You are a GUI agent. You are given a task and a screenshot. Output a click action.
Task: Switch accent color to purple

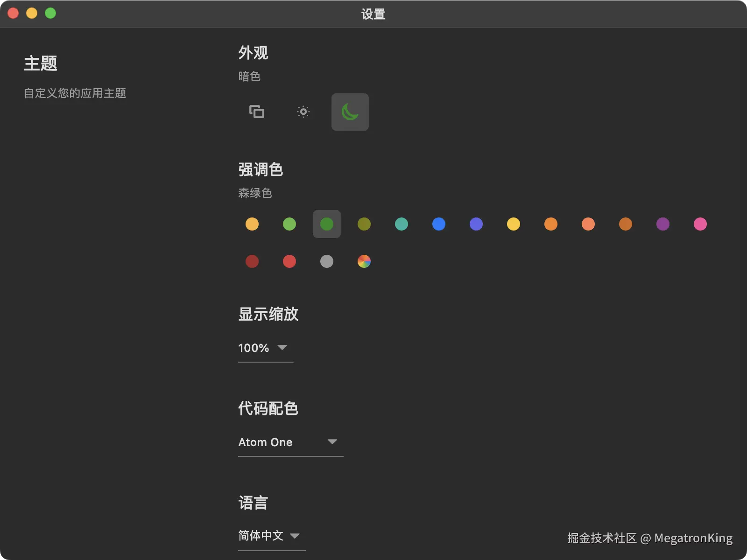pos(663,224)
